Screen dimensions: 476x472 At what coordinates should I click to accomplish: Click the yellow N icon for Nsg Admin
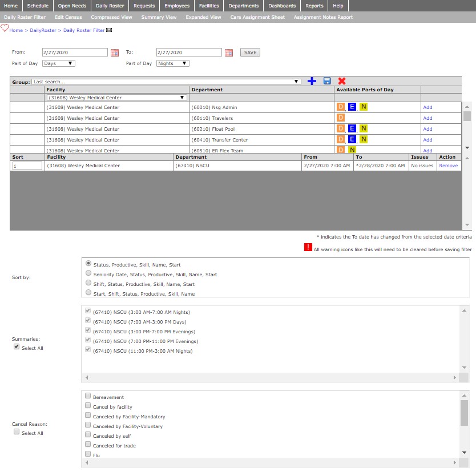pos(364,107)
